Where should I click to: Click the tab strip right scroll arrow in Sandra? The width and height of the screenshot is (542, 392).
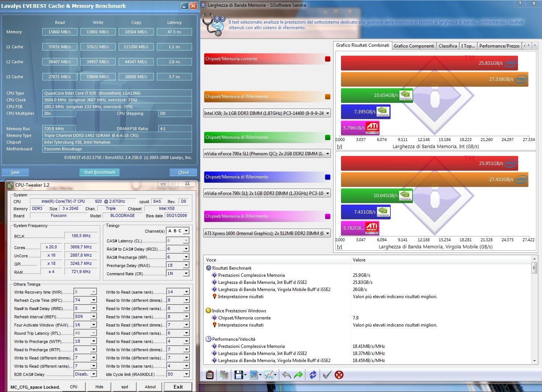coord(535,45)
